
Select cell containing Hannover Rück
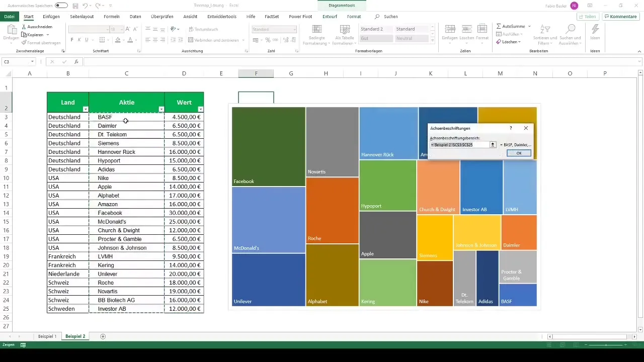[126, 152]
